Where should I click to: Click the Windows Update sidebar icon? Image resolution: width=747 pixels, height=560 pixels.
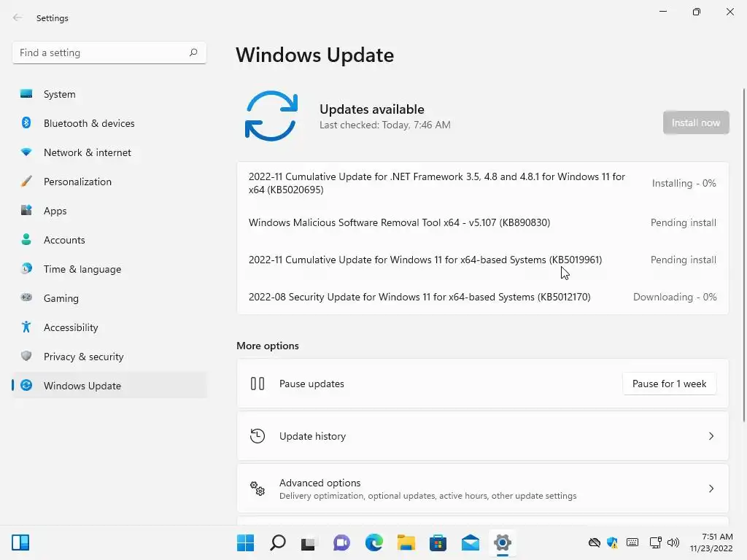26,385
